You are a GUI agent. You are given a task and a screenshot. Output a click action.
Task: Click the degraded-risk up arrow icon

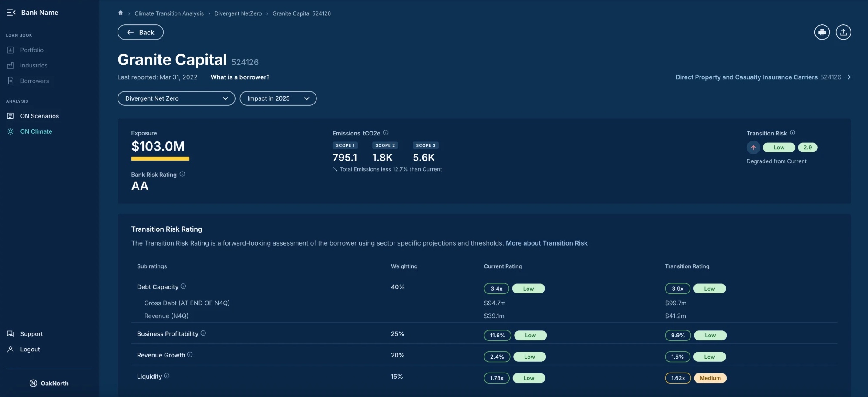tap(753, 148)
